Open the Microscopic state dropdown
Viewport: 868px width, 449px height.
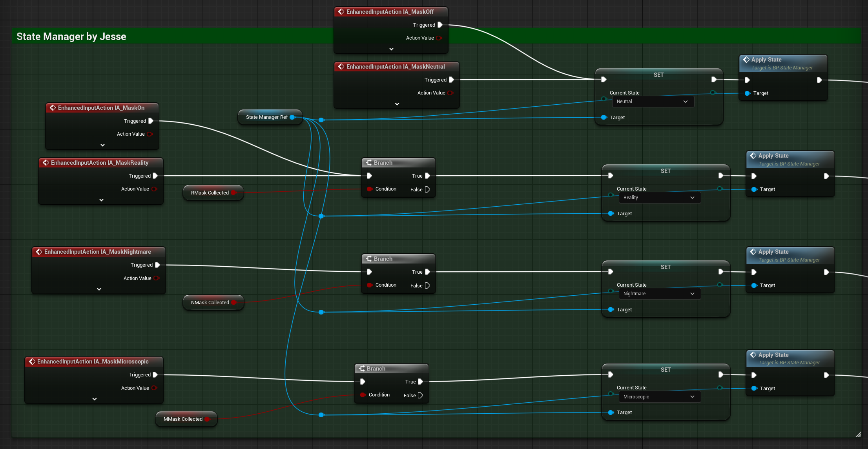(659, 396)
